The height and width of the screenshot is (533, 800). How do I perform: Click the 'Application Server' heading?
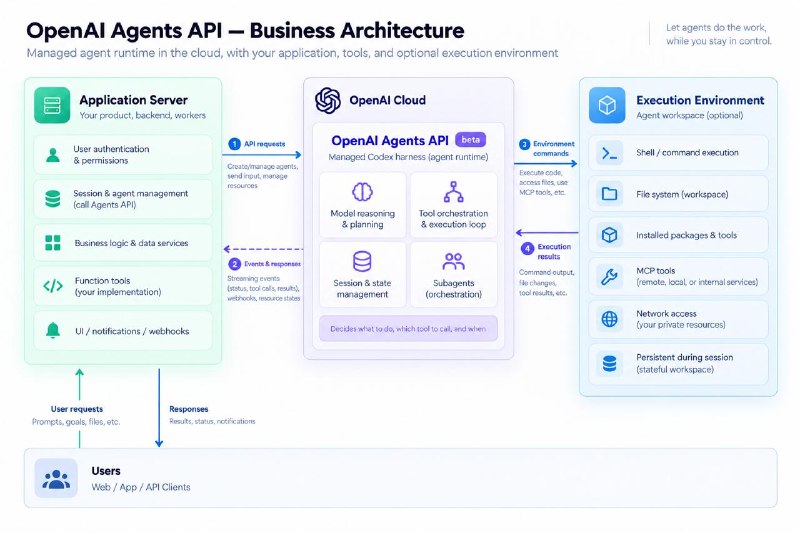(134, 100)
